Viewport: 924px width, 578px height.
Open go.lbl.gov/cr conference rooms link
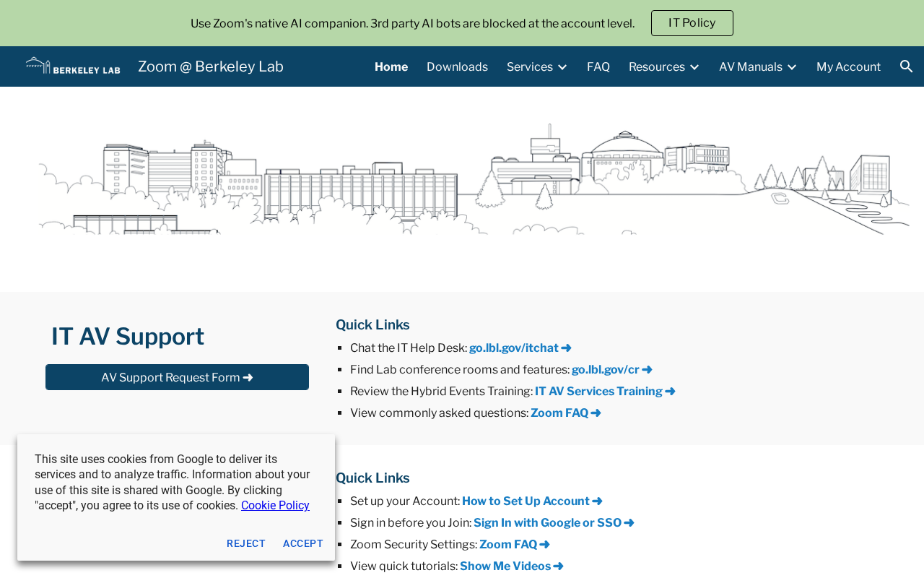tap(612, 370)
